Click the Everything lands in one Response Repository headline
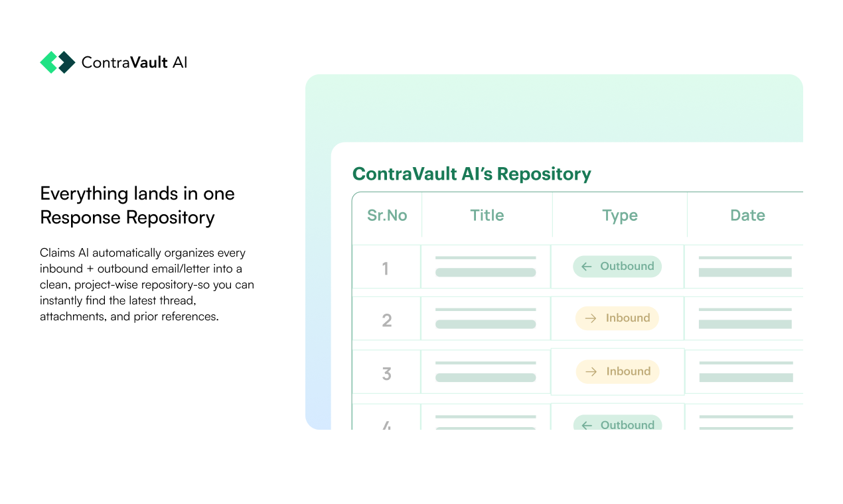 click(137, 206)
